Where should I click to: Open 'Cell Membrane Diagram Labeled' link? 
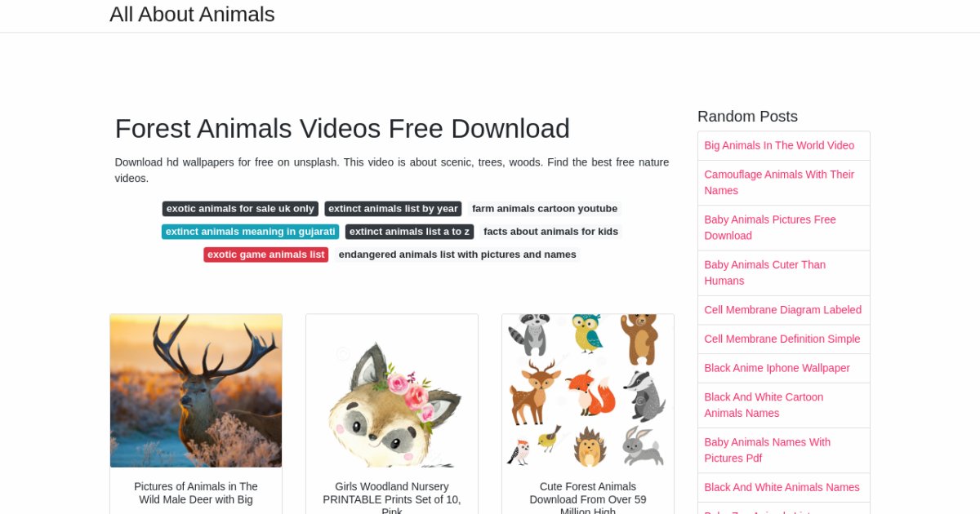click(x=783, y=310)
